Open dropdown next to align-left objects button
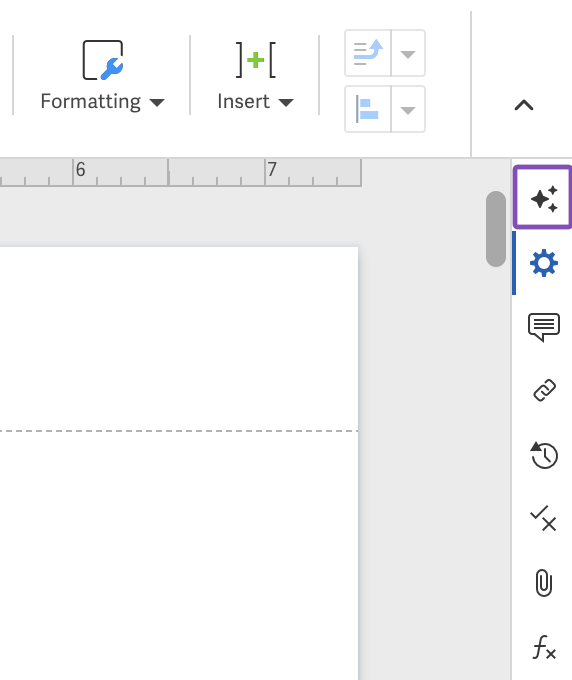 pos(408,109)
